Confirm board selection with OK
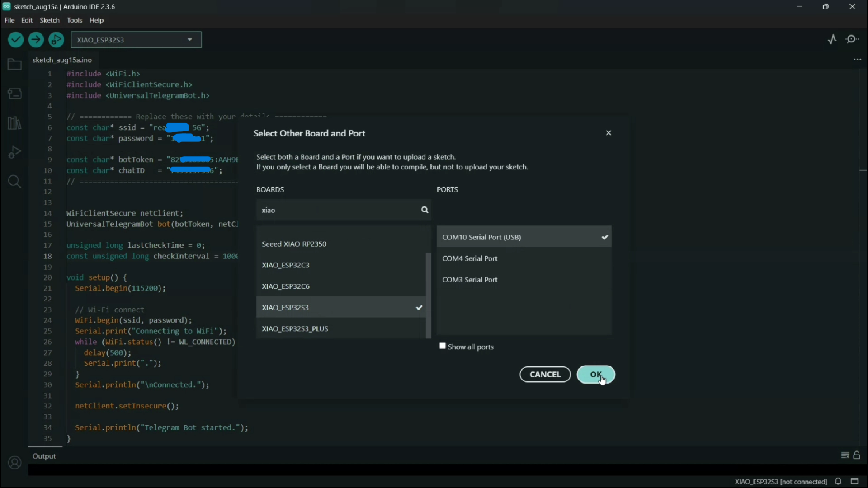The height and width of the screenshot is (488, 868). [x=596, y=375]
